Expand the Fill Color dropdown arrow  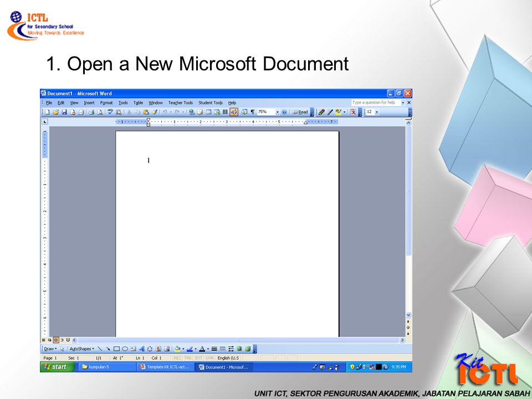tap(183, 349)
